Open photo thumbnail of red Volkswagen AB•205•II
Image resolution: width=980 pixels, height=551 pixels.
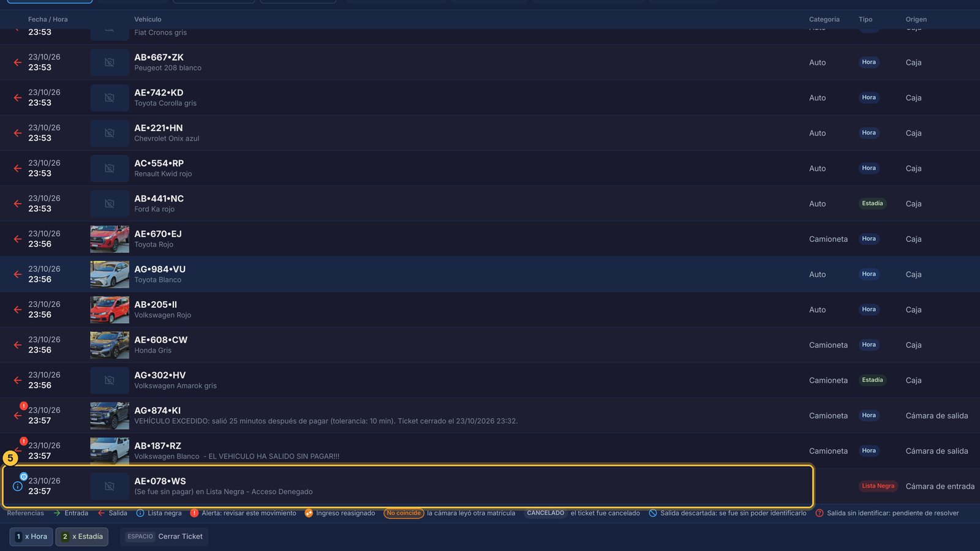110,310
